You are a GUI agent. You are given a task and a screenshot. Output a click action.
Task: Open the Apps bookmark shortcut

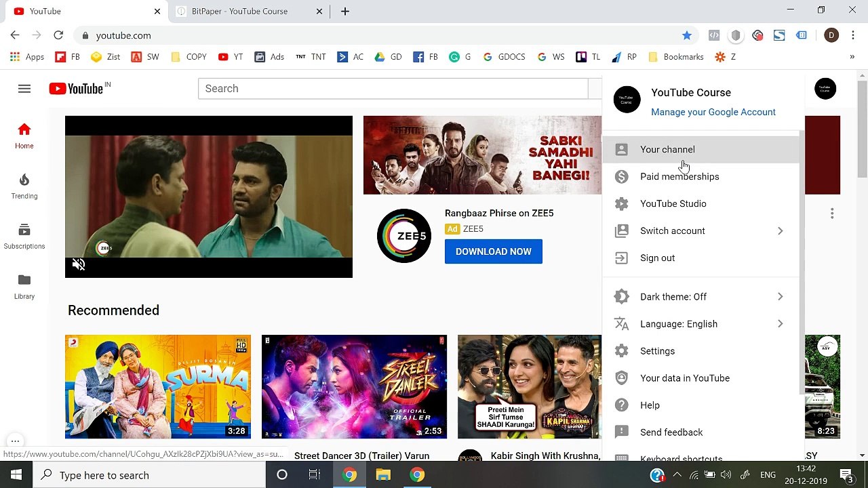coord(27,57)
